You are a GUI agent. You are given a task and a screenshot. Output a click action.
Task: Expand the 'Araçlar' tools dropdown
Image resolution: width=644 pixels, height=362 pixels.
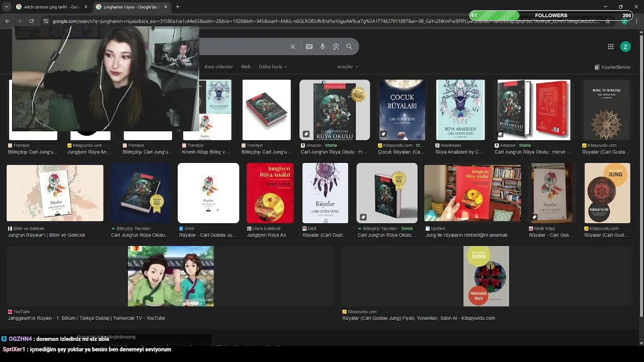tap(347, 67)
